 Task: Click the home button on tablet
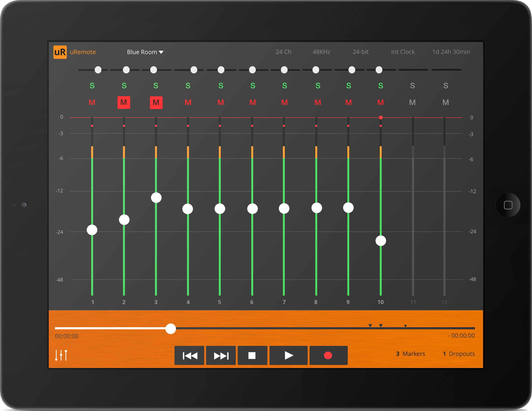(x=508, y=205)
